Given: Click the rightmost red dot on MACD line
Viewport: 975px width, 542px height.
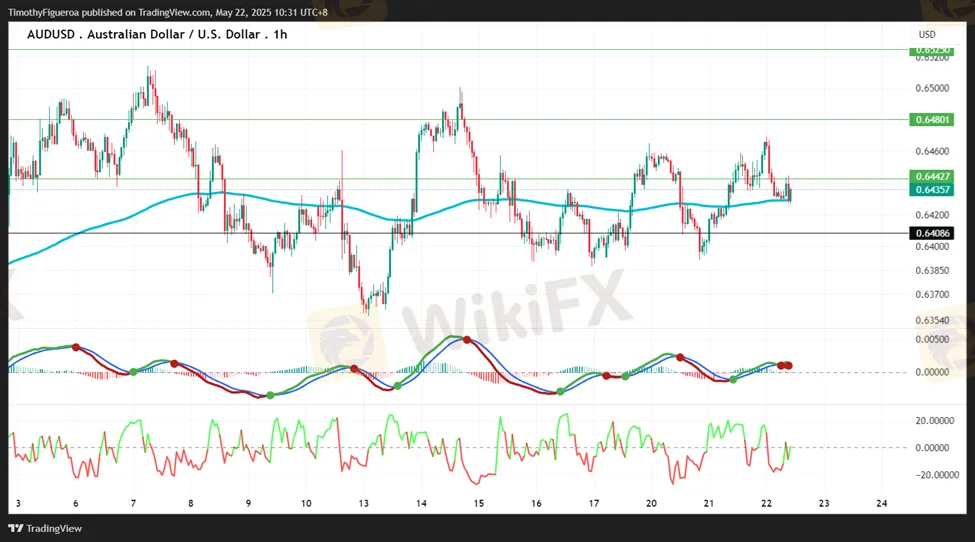Looking at the screenshot, I should click(x=788, y=365).
